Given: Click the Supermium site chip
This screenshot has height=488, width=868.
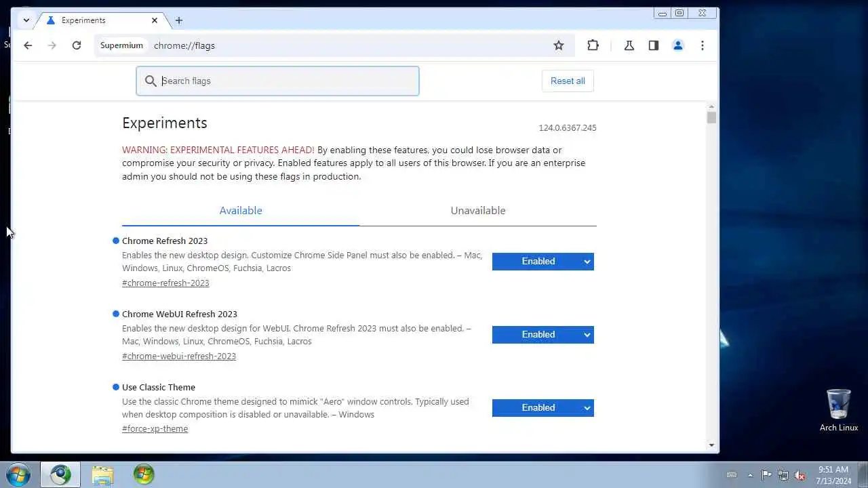Looking at the screenshot, I should pos(121,45).
